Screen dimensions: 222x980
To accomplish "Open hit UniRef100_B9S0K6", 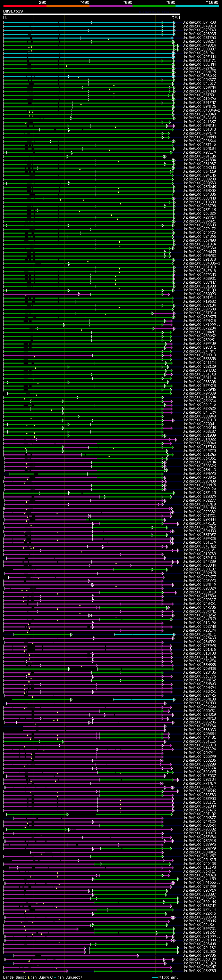I will (x=199, y=76).
